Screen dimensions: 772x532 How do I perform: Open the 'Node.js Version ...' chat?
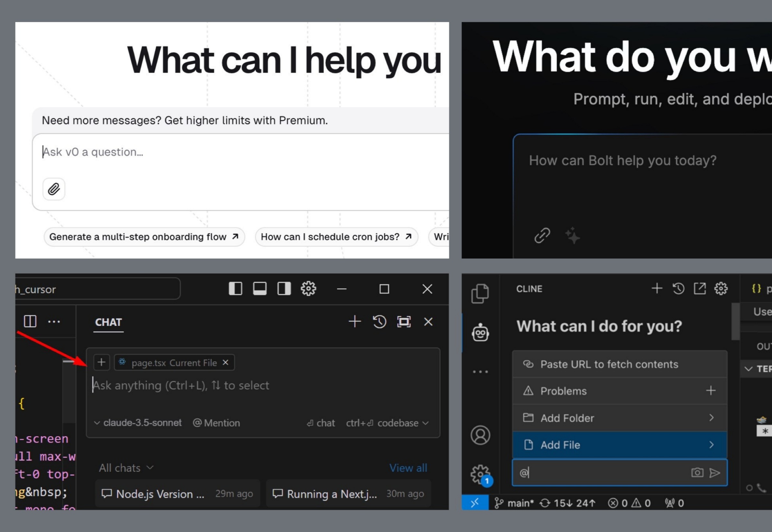coord(178,494)
